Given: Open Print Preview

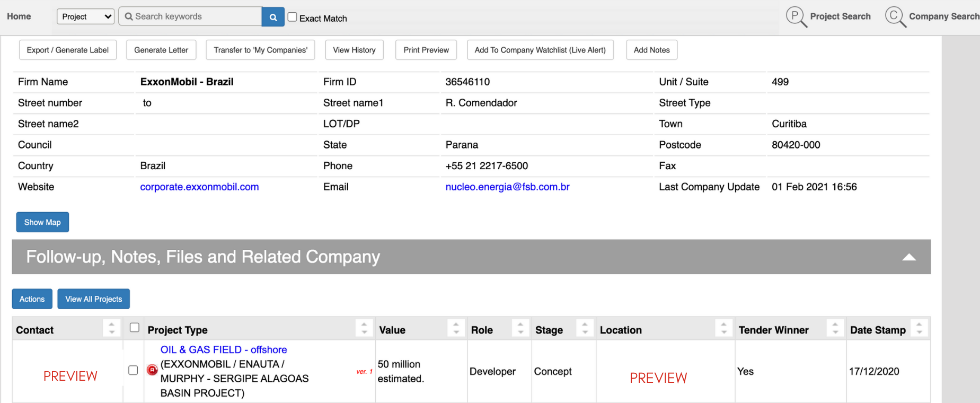Looking at the screenshot, I should [426, 50].
